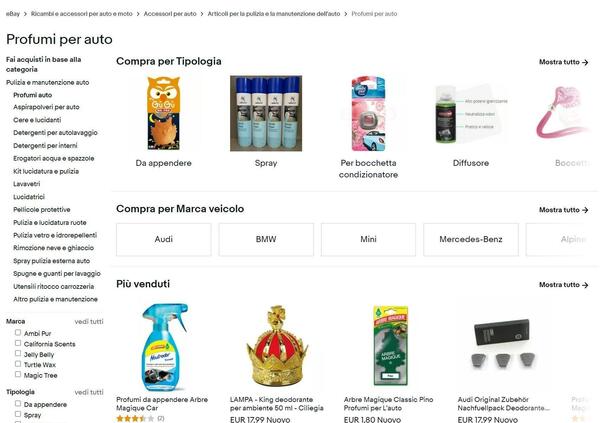Viewport: 600px width, 423px height.
Task: Select the Mercedes-Benz brand button
Action: click(471, 239)
